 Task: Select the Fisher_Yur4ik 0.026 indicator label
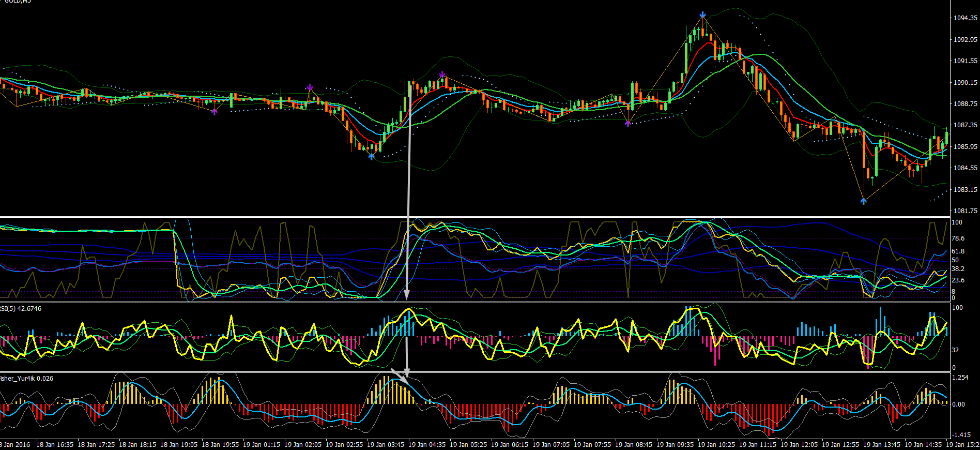coord(26,379)
